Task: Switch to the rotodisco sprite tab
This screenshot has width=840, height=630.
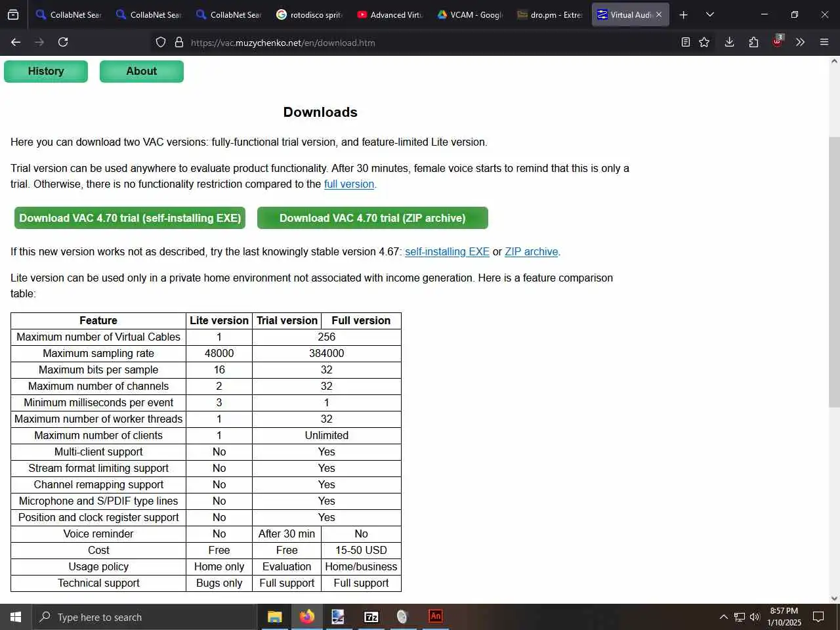Action: [x=309, y=14]
